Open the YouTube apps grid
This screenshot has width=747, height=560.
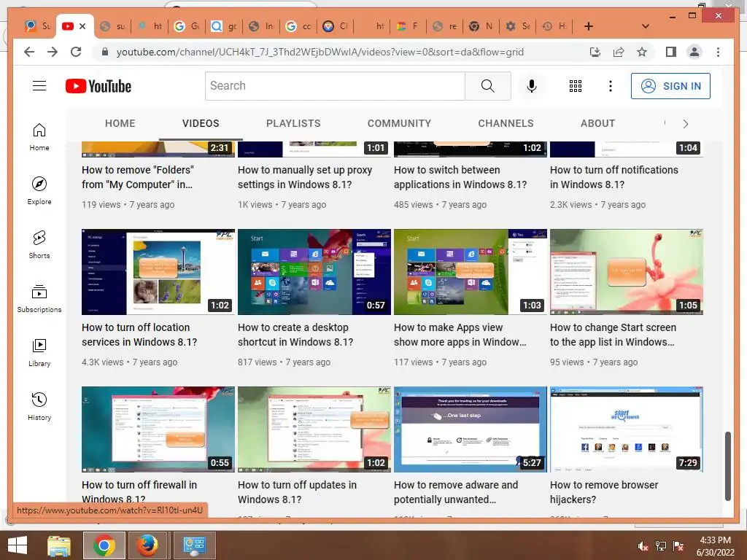pos(575,86)
